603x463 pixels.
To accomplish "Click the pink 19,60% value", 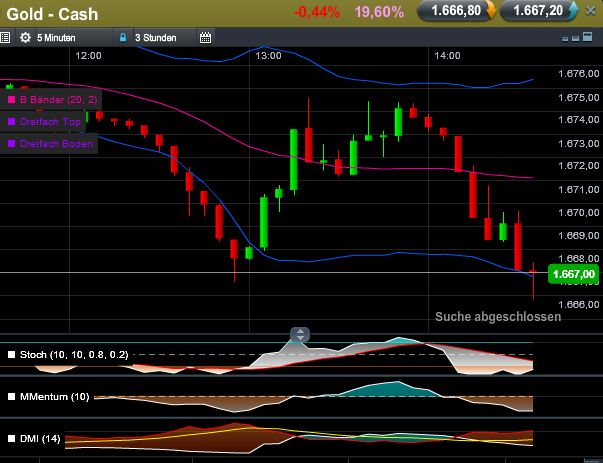I will click(379, 12).
